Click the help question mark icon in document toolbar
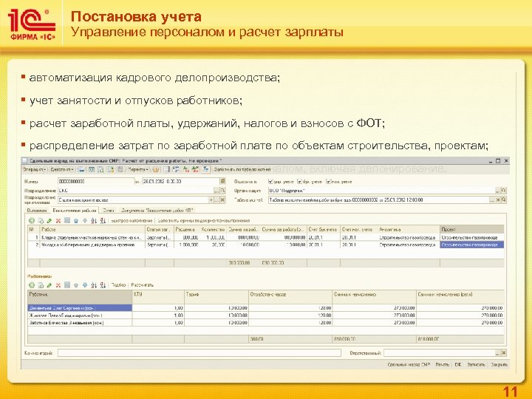The height and width of the screenshot is (399, 532). coord(156,169)
